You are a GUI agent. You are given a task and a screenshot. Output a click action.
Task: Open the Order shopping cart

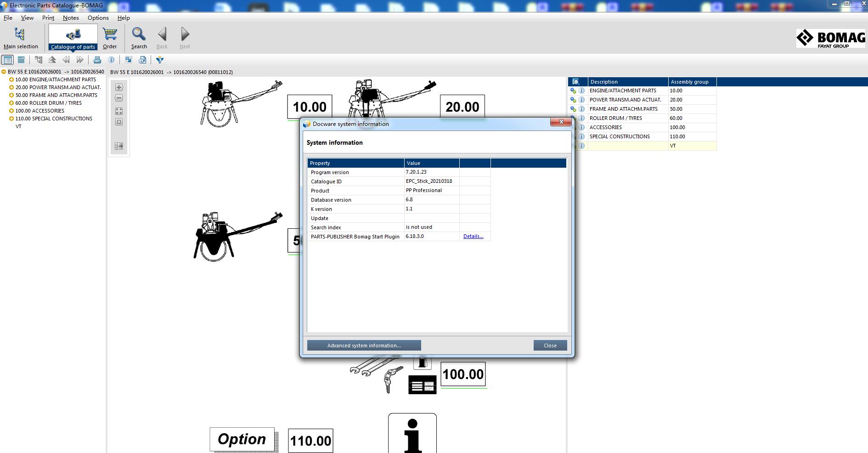coord(110,38)
